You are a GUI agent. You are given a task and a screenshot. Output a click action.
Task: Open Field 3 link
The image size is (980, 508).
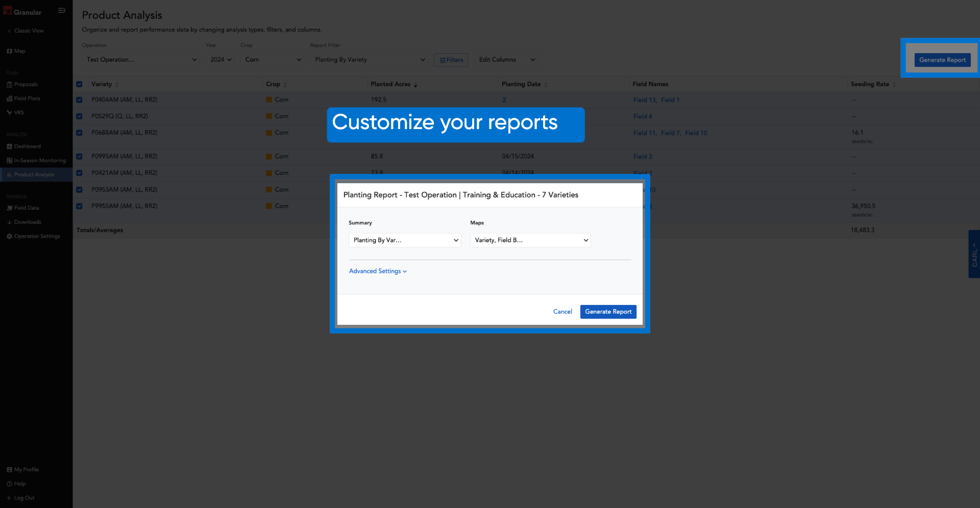tap(643, 157)
